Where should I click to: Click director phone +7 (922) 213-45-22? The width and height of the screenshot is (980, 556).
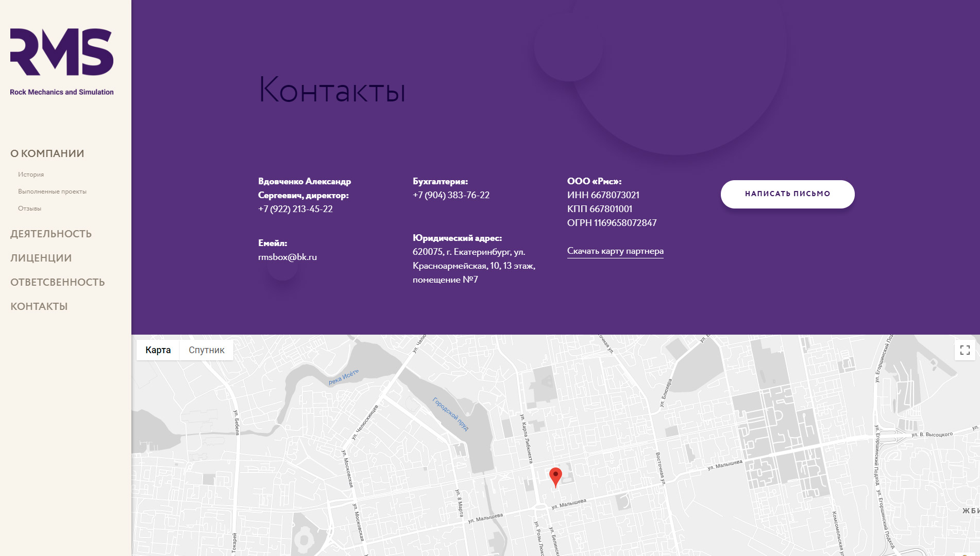pos(295,209)
